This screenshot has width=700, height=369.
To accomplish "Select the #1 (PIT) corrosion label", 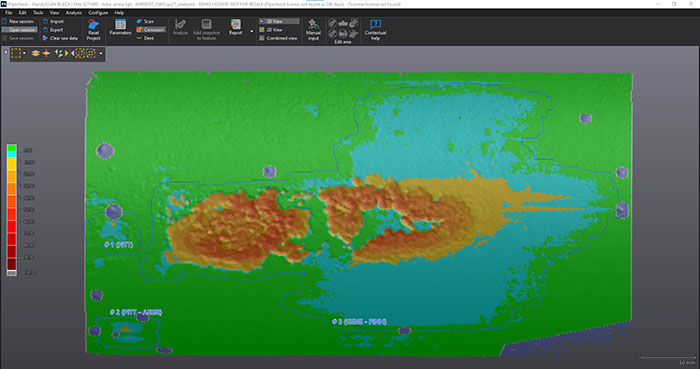I will (x=119, y=245).
